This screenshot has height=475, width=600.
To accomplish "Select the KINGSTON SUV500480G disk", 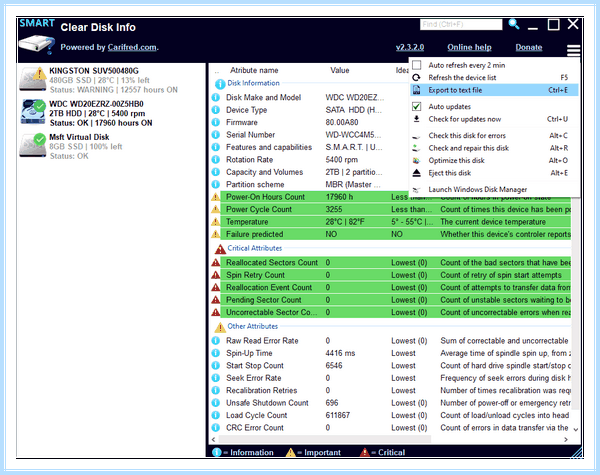I will [x=111, y=80].
